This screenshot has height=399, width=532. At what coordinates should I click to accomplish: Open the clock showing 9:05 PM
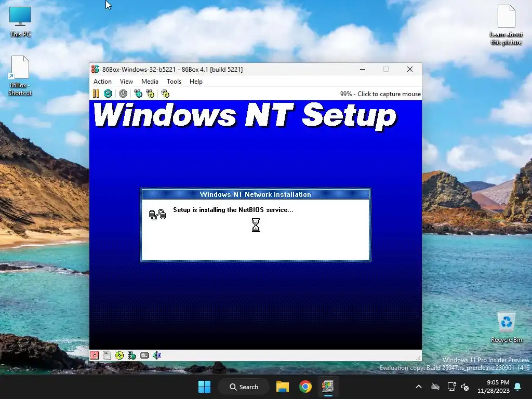click(494, 387)
